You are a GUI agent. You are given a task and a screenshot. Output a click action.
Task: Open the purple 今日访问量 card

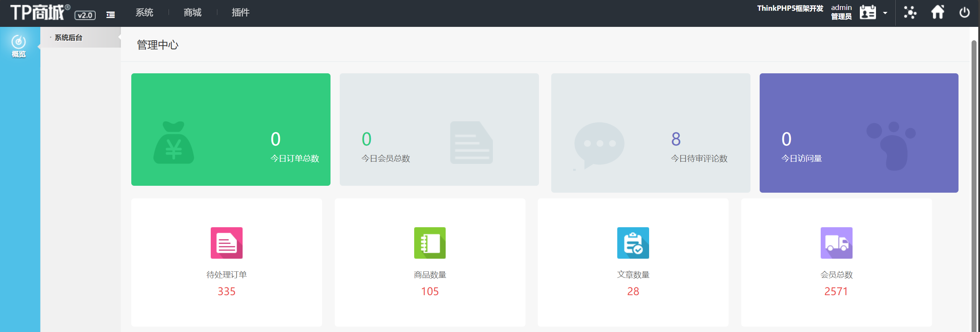coord(859,133)
